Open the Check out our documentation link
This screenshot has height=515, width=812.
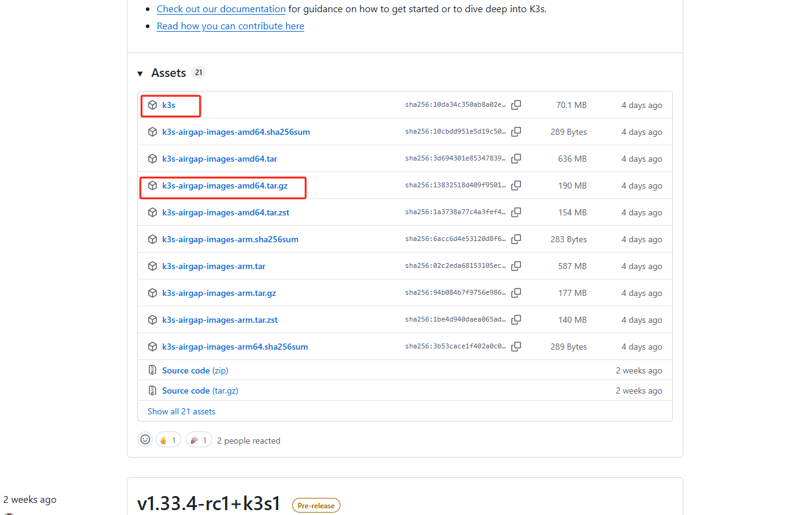click(x=221, y=9)
